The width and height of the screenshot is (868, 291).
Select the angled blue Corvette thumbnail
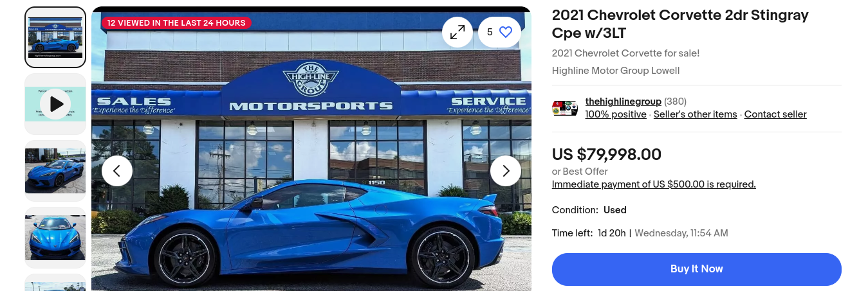pyautogui.click(x=55, y=171)
